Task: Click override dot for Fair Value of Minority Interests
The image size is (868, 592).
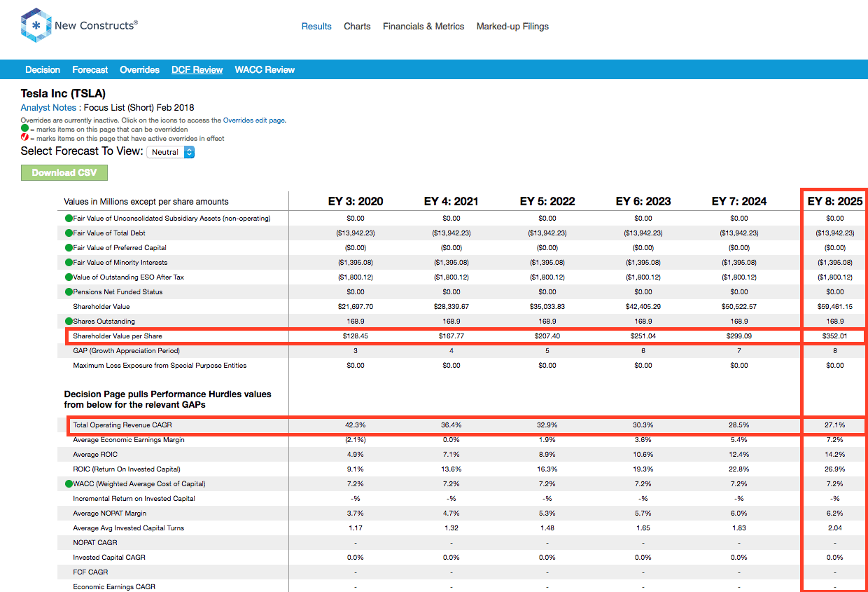Action: tap(69, 262)
